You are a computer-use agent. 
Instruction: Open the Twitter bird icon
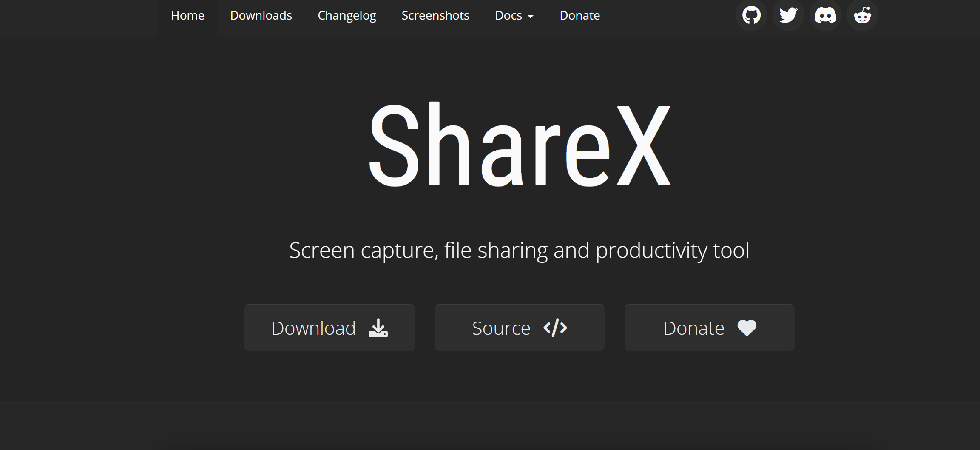pos(788,15)
